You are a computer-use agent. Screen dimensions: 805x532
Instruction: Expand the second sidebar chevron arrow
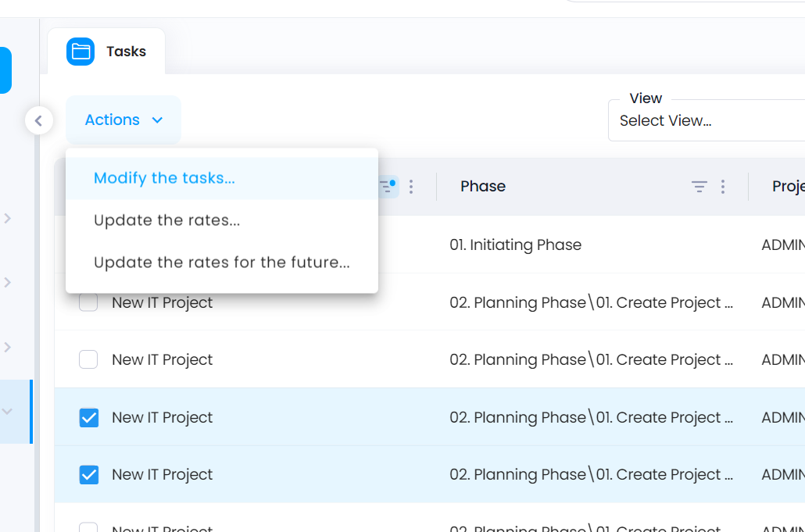(8, 282)
